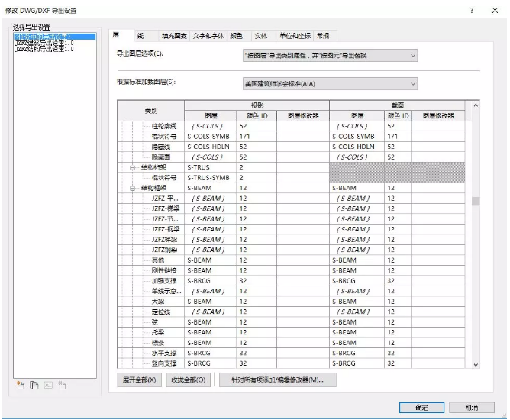Click the delete export setup icon

pos(62,386)
